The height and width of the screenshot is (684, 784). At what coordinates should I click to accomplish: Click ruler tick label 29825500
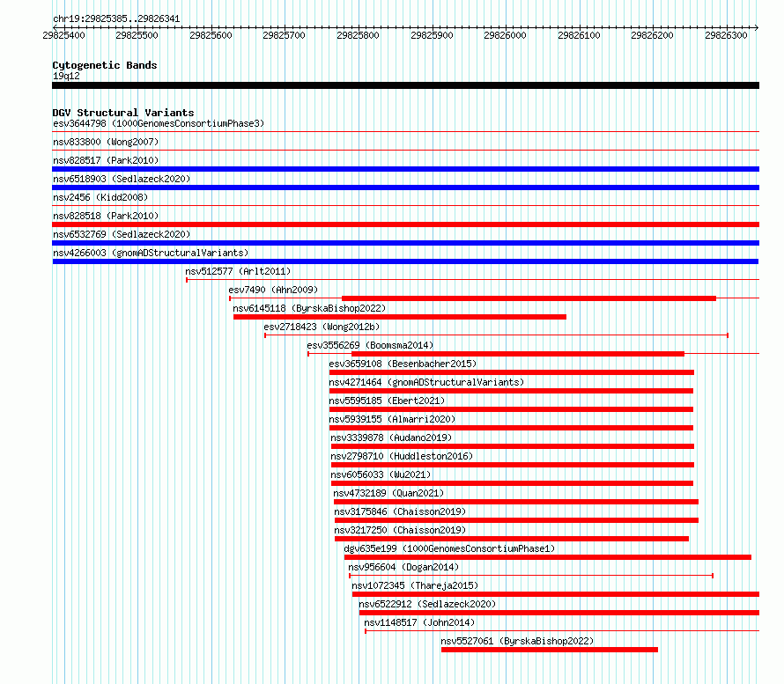point(137,35)
